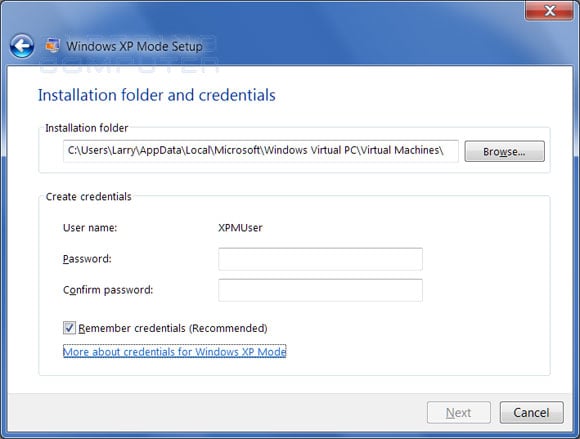Click the installation folder path field
The width and height of the screenshot is (580, 439).
coord(261,151)
